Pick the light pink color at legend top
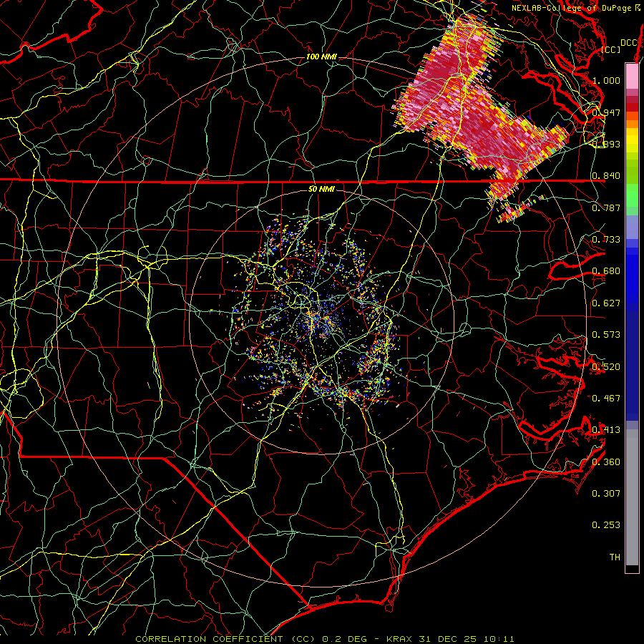This screenshot has height=644, width=644. coord(632,76)
